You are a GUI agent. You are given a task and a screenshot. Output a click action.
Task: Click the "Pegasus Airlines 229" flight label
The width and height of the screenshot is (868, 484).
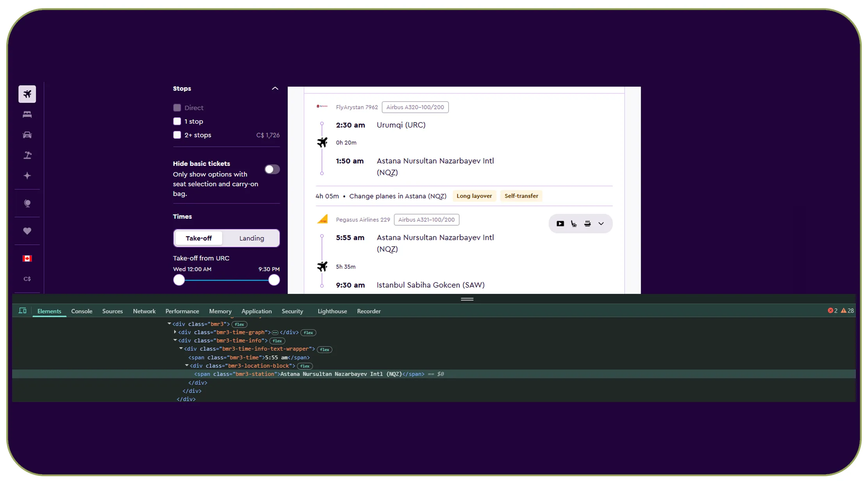363,220
